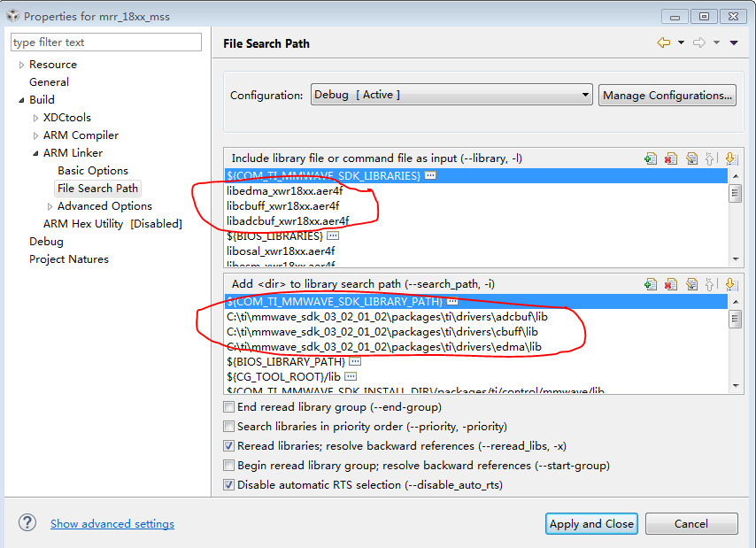
Task: Select Project Natures in the sidebar
Action: 69,259
